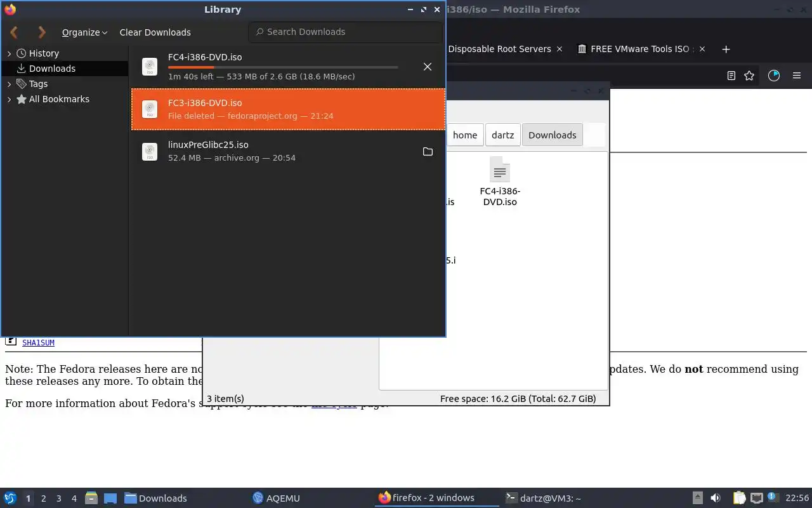Switch to workspace 2

(43, 498)
